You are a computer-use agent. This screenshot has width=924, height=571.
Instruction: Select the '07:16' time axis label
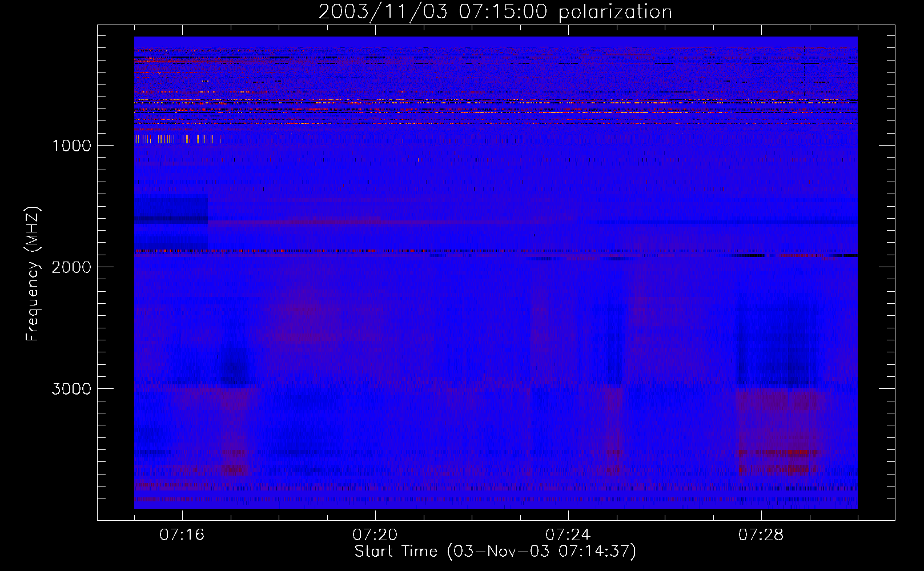pos(182,535)
